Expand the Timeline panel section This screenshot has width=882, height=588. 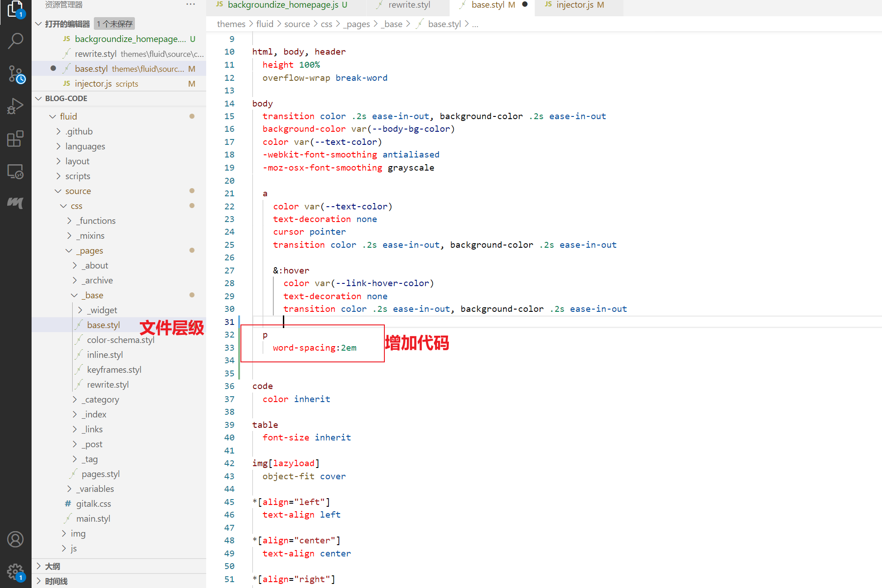[x=56, y=581]
